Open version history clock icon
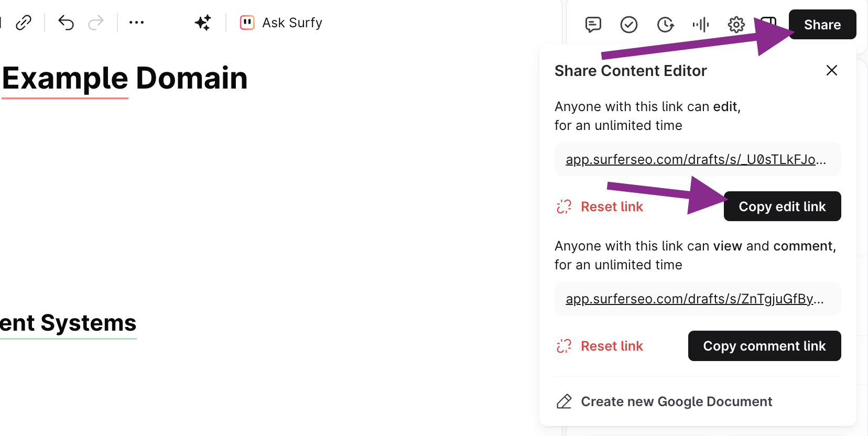This screenshot has height=436, width=868. click(665, 24)
